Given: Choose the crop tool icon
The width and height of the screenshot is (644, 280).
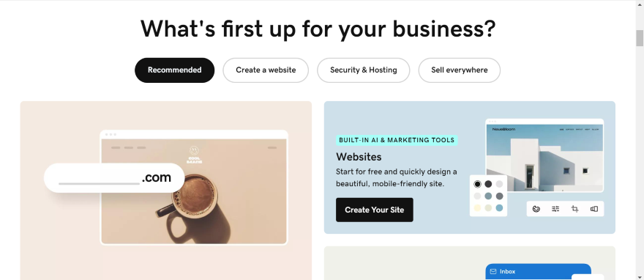Looking at the screenshot, I should coord(574,209).
